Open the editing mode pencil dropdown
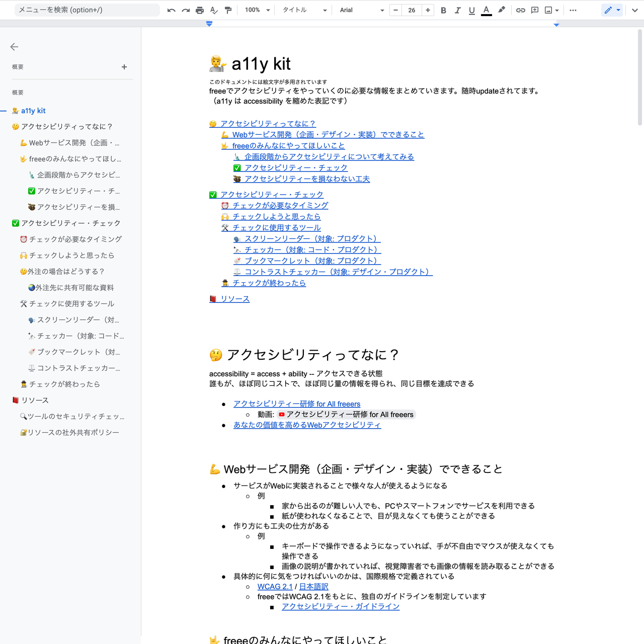644x644 pixels. pos(612,10)
